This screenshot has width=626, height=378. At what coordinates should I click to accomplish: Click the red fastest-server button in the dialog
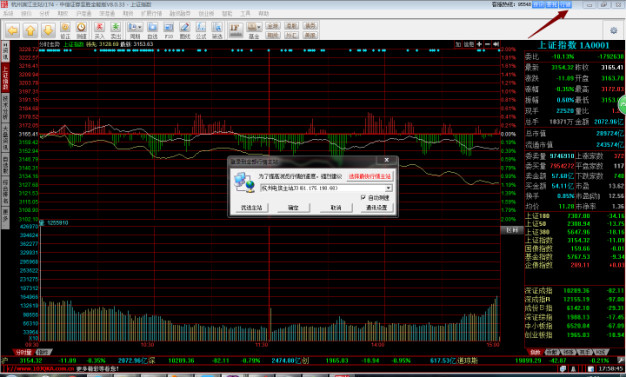370,176
